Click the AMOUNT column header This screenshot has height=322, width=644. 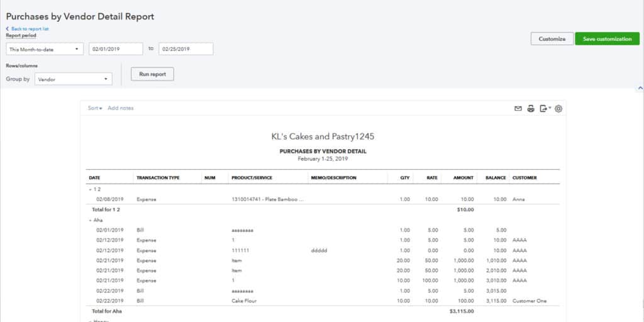[464, 178]
